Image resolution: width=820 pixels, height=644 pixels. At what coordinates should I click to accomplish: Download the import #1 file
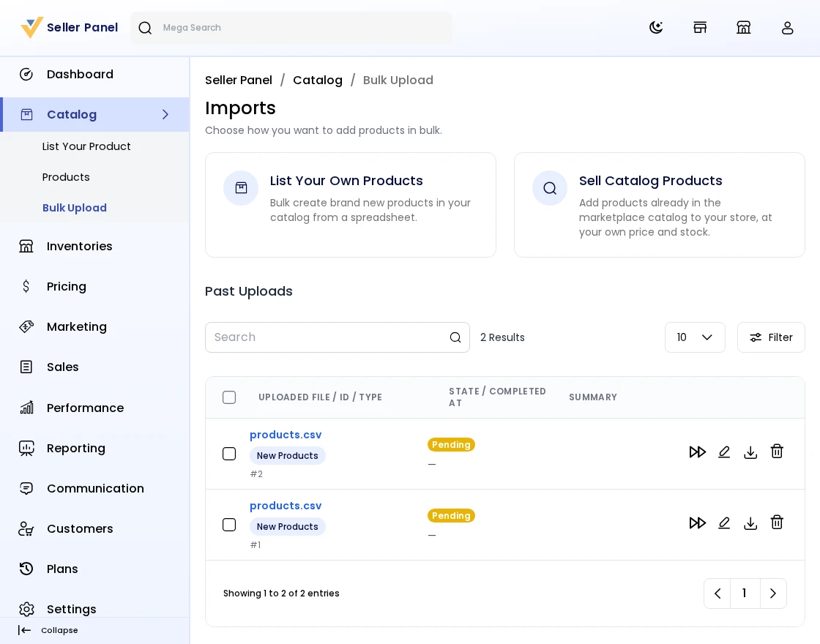pos(750,523)
